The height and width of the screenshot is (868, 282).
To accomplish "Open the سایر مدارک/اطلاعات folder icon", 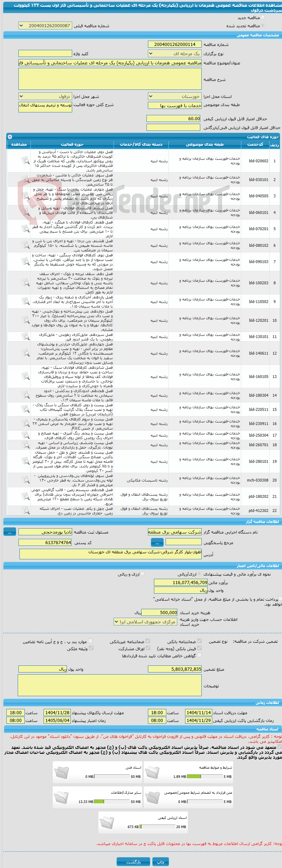I will tap(62, 797).
